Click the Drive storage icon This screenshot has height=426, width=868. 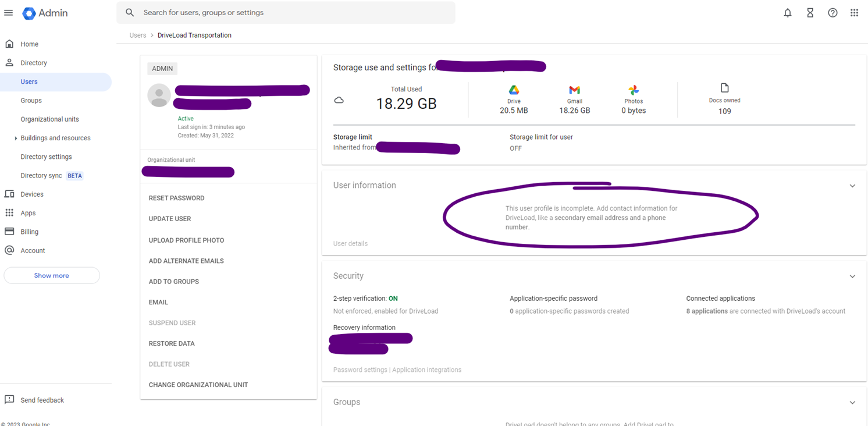[514, 90]
